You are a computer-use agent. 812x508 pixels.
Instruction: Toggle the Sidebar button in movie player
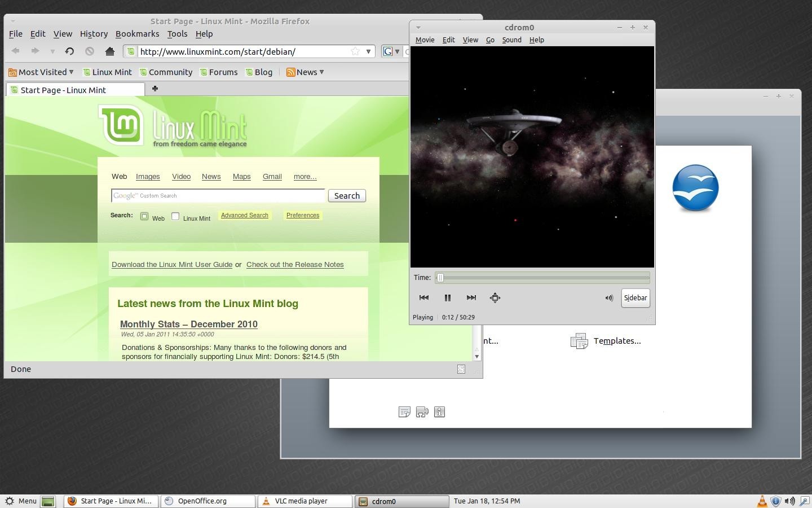point(636,298)
